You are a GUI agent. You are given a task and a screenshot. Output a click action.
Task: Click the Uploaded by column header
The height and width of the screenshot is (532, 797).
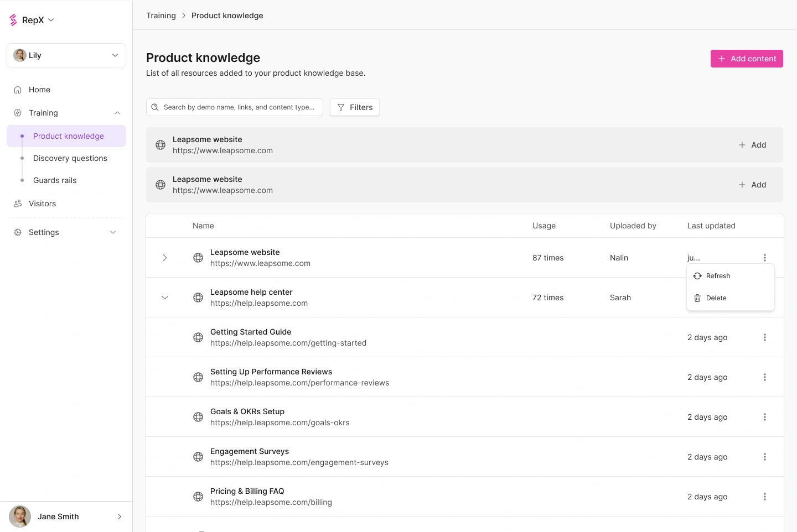click(633, 226)
